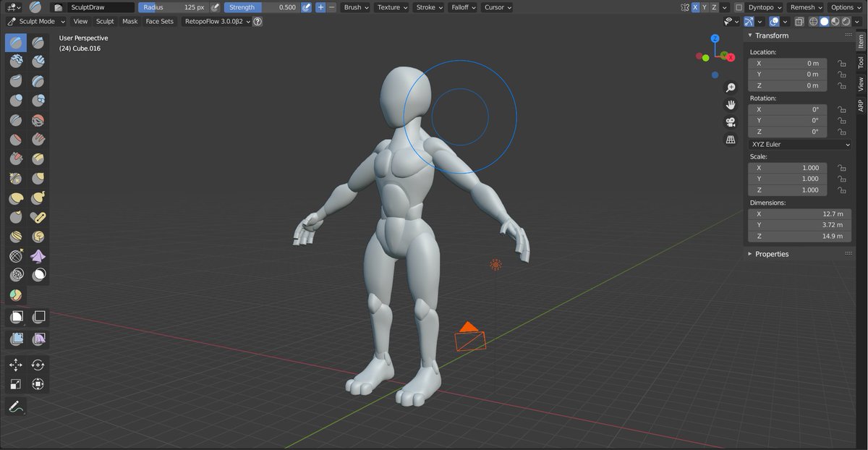This screenshot has height=450, width=868.
Task: Switch perspective/orthographic with the grid gizmo
Action: click(731, 140)
